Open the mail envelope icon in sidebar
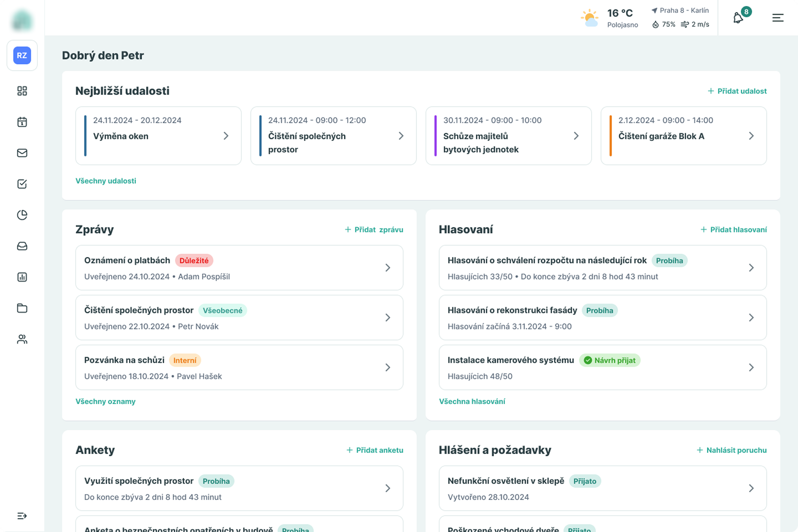The width and height of the screenshot is (798, 532). (22, 153)
